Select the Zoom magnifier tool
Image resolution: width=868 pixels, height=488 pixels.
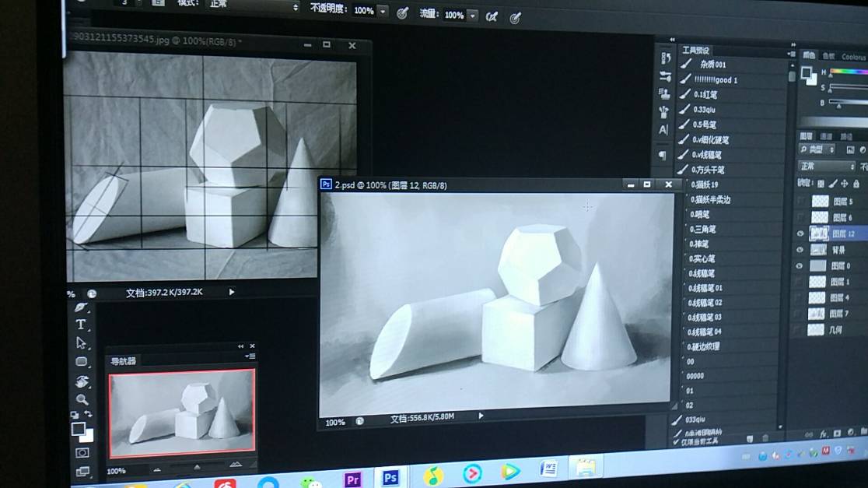(x=82, y=399)
